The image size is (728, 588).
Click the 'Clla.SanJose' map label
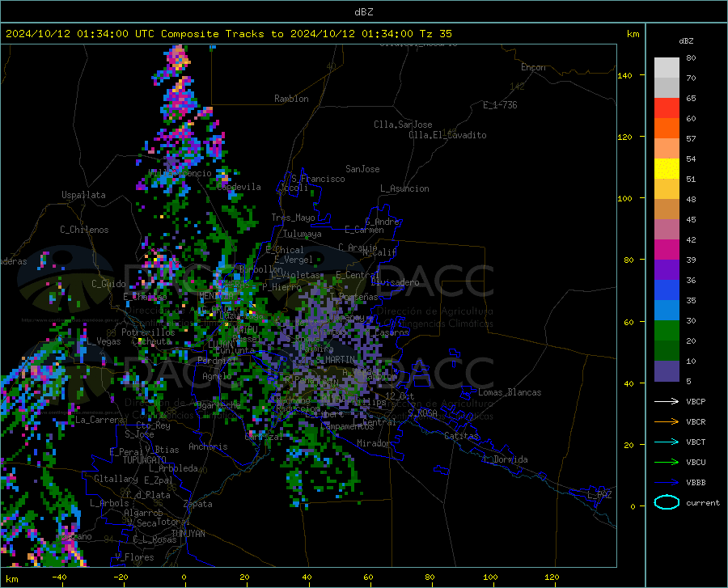(403, 125)
